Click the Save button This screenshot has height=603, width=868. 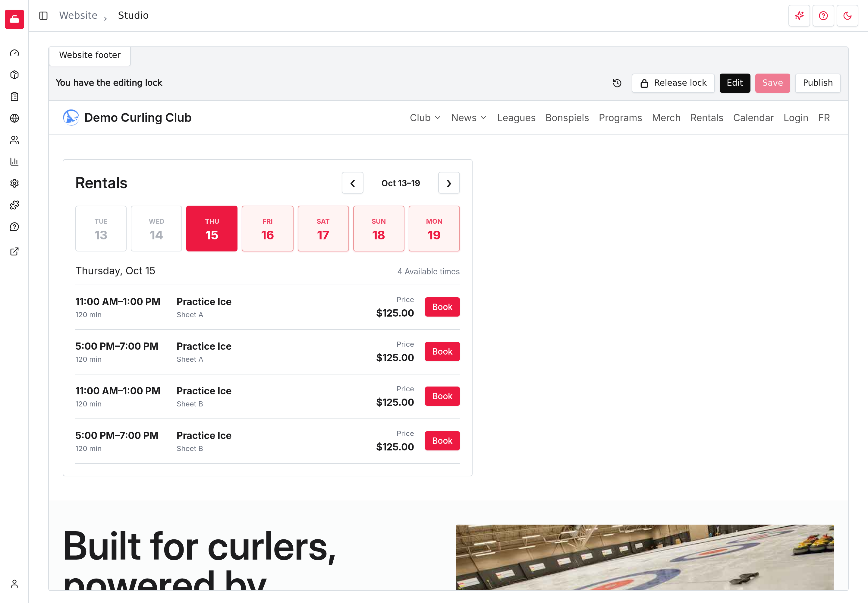coord(772,83)
